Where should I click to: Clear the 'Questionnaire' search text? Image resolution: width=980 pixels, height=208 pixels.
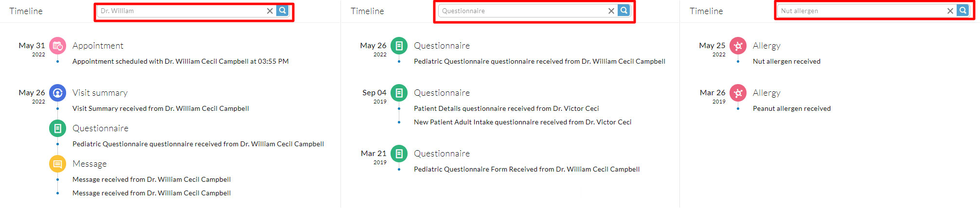pos(611,11)
